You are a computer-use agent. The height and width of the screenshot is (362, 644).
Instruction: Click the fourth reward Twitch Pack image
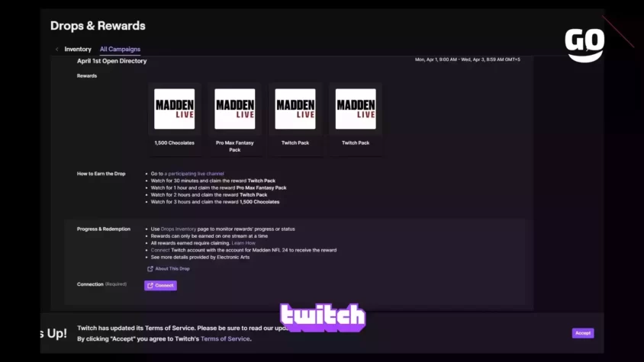[356, 109]
